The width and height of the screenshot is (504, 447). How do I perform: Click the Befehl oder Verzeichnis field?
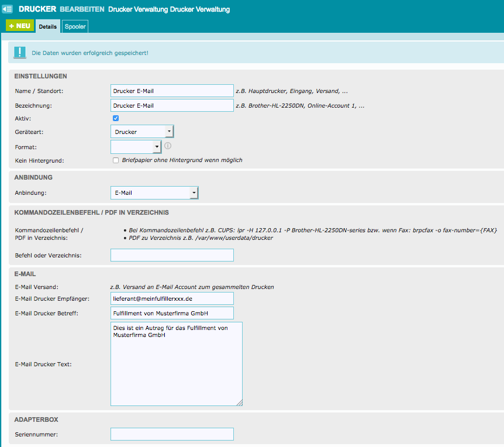172,255
